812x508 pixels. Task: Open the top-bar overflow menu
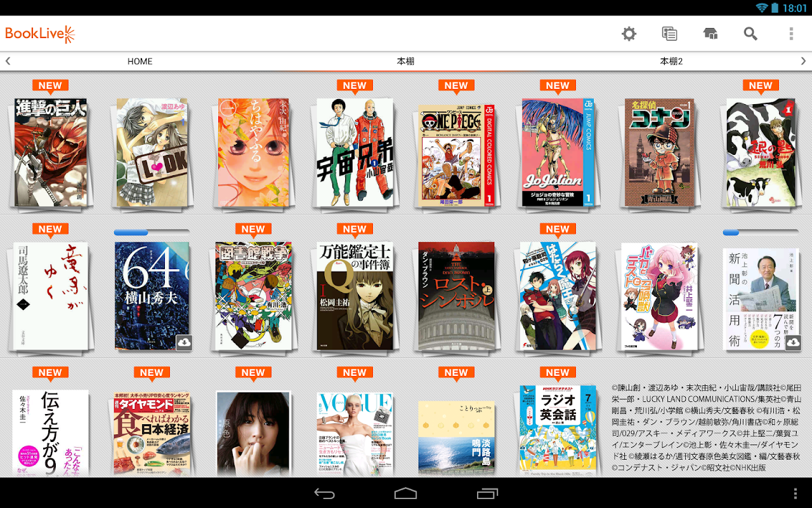pyautogui.click(x=791, y=34)
